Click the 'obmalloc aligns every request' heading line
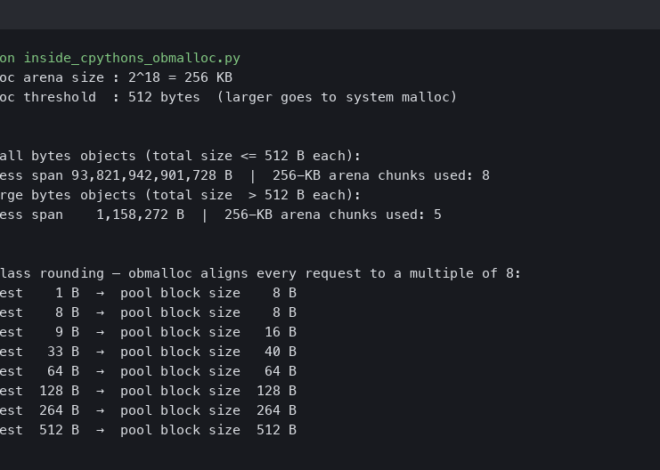This screenshot has width=660, height=470. click(261, 274)
